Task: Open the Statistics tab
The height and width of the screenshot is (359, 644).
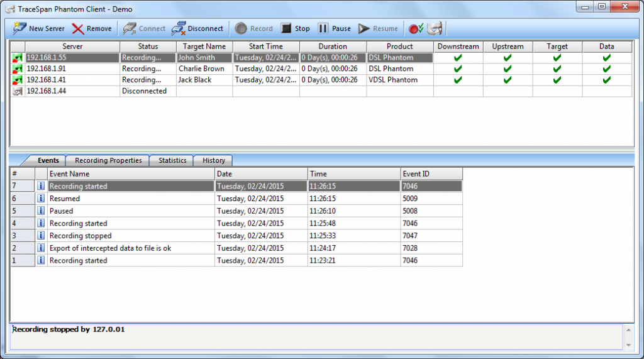Action: (172, 160)
